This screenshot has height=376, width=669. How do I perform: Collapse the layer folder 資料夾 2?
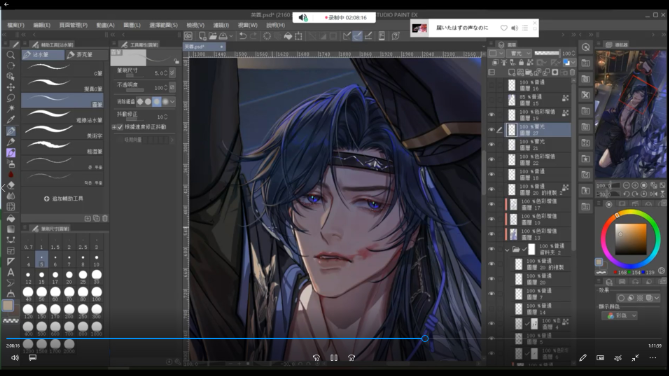tap(507, 250)
